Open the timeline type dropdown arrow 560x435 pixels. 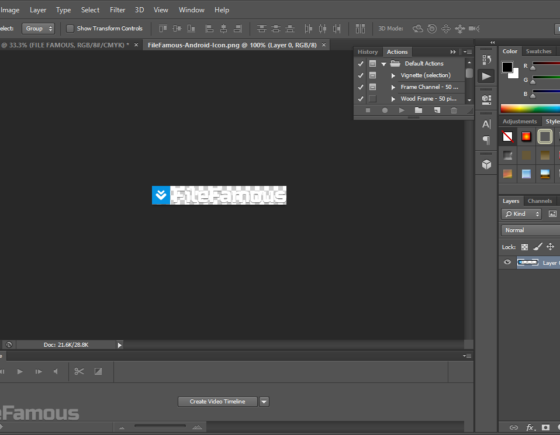[264, 401]
